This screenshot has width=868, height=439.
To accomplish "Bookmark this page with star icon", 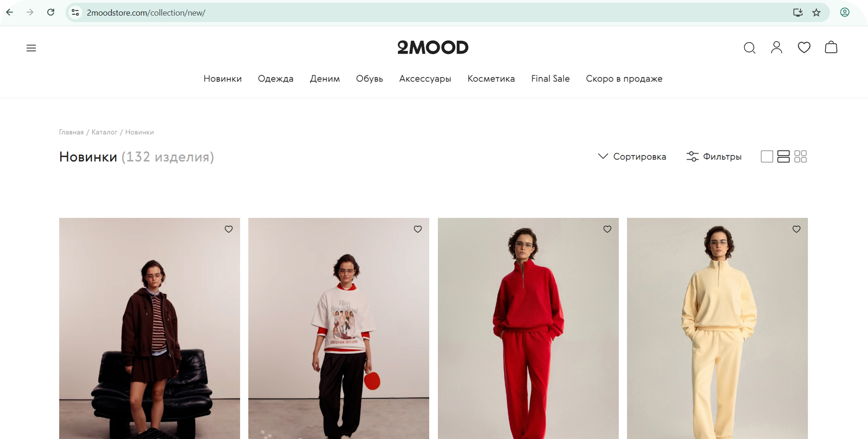I will [x=816, y=12].
